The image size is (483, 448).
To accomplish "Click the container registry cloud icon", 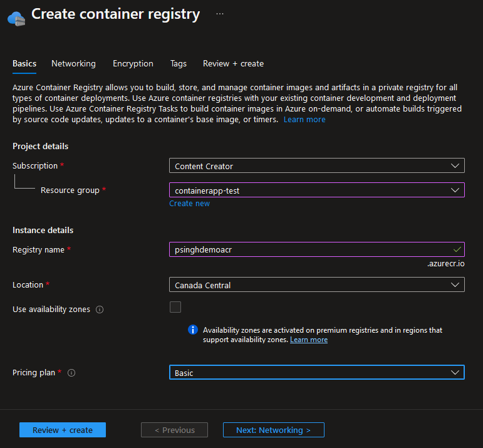I will coord(16,19).
